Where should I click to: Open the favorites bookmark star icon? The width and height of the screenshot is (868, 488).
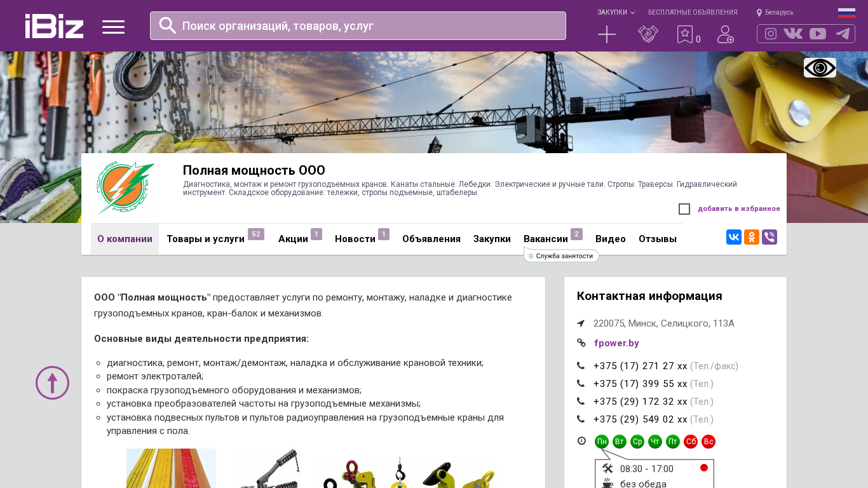[685, 34]
